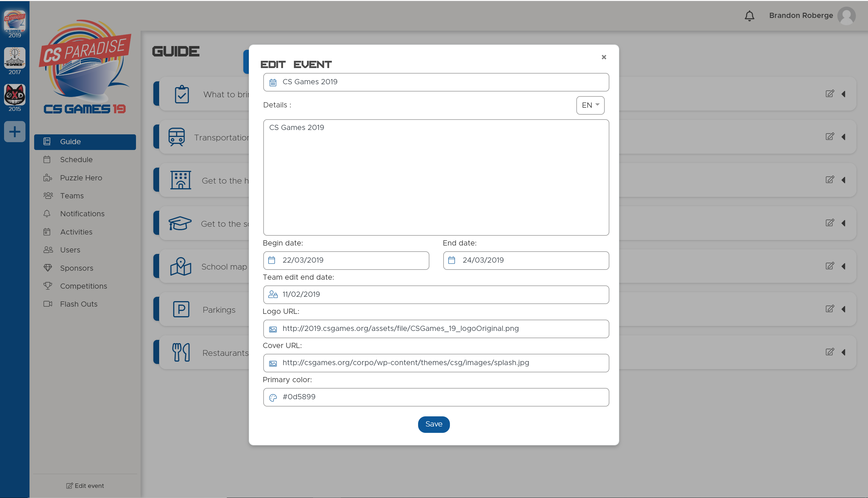Click the user-lock icon in team edit date
868x498 pixels.
click(273, 294)
